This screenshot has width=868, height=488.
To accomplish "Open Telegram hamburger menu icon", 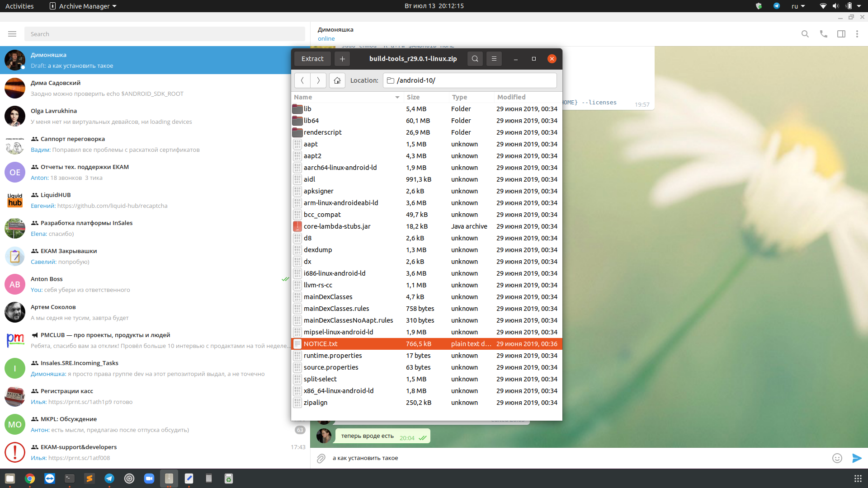I will (12, 34).
